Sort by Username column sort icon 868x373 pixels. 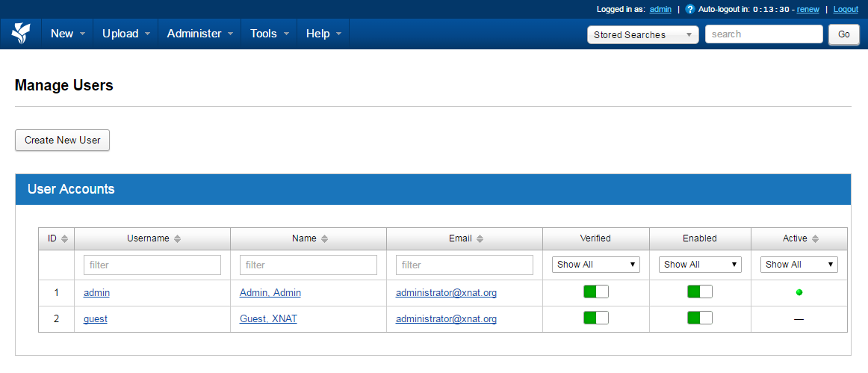177,239
